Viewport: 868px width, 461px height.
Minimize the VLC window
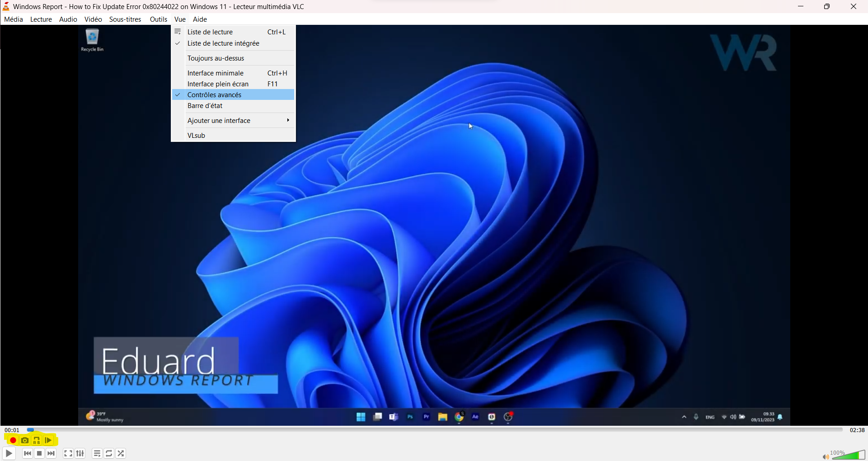pyautogui.click(x=801, y=6)
